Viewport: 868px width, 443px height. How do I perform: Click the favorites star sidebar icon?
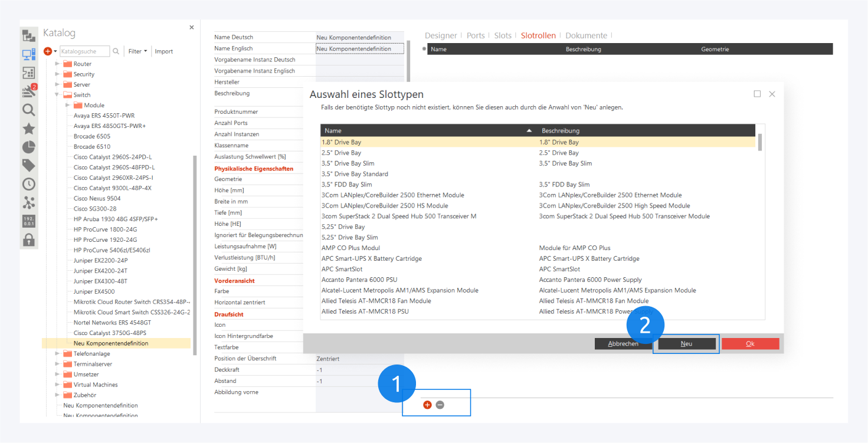point(28,129)
